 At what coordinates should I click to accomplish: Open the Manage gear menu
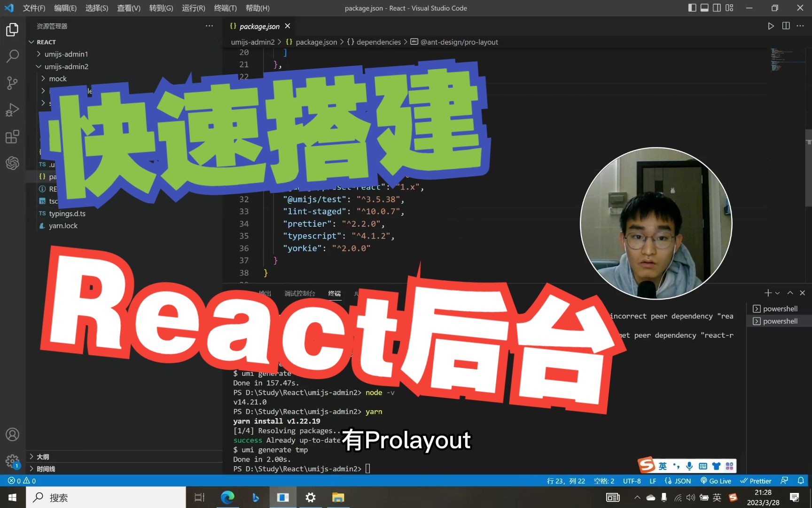(x=12, y=461)
